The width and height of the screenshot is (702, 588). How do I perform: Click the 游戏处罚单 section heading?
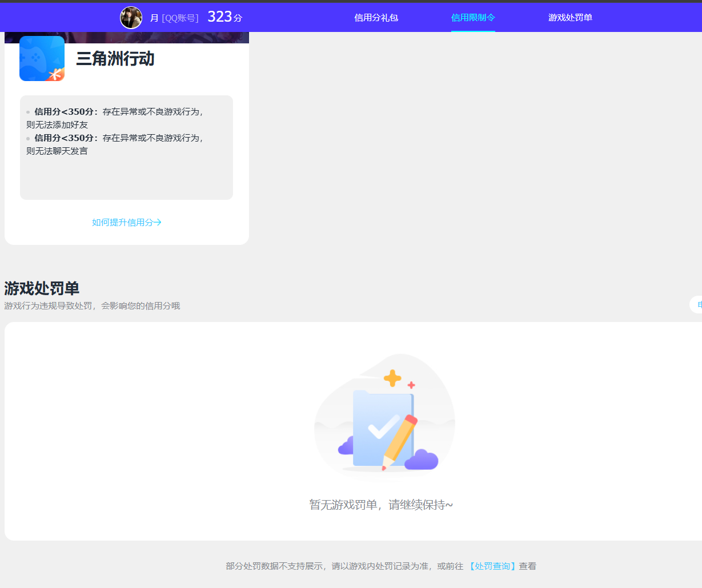click(x=41, y=288)
